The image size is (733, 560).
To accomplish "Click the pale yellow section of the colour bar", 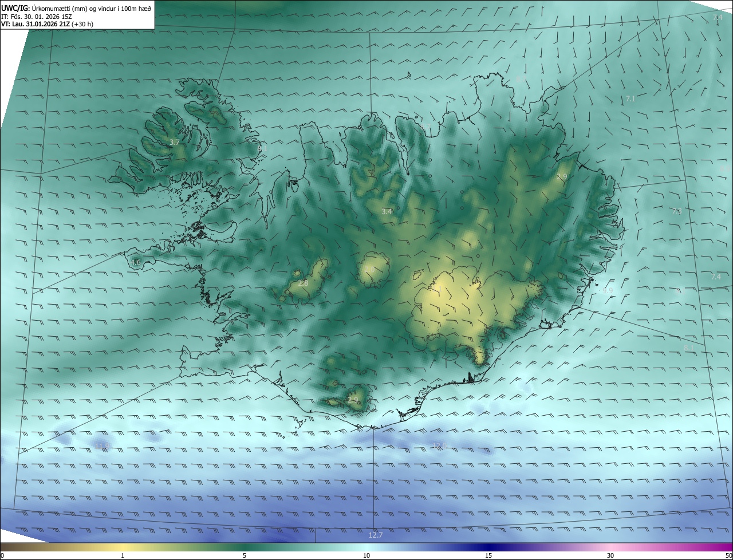I will coord(123,547).
